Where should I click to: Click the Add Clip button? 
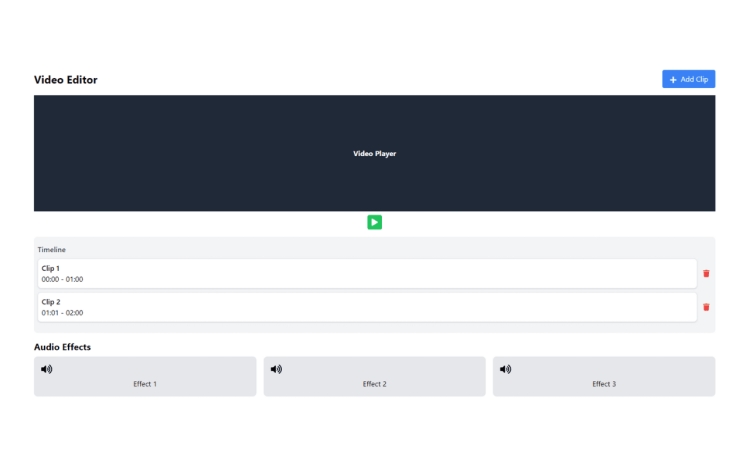[x=688, y=79]
